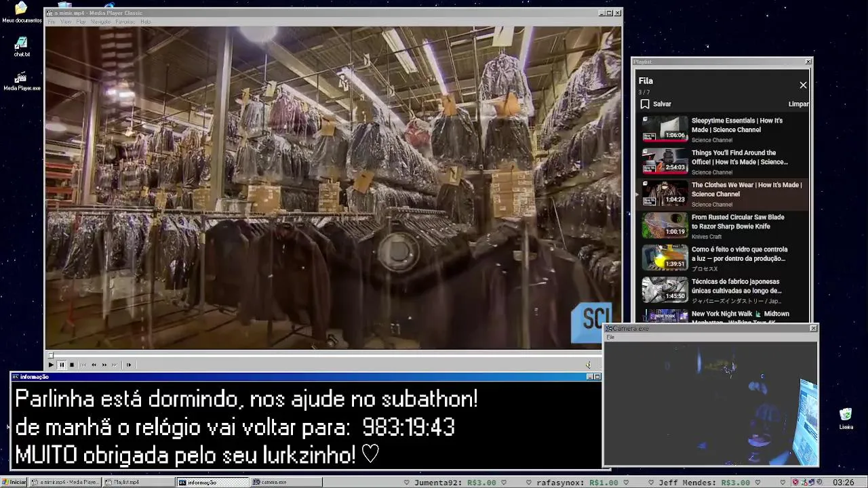
Task: Open the Help menu in Media Player Classic
Action: pyautogui.click(x=145, y=22)
